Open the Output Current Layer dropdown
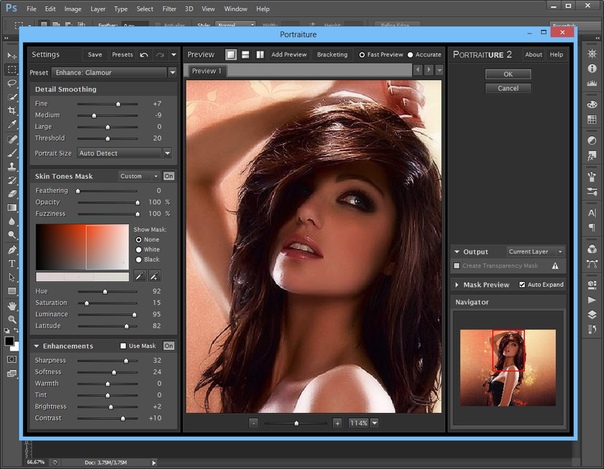The width and height of the screenshot is (604, 469). [535, 252]
